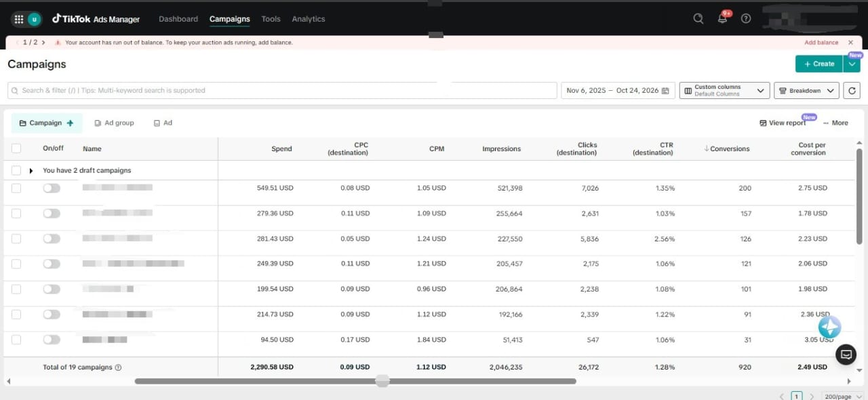Sort by the Spend column header
This screenshot has width=868, height=400.
(x=281, y=148)
